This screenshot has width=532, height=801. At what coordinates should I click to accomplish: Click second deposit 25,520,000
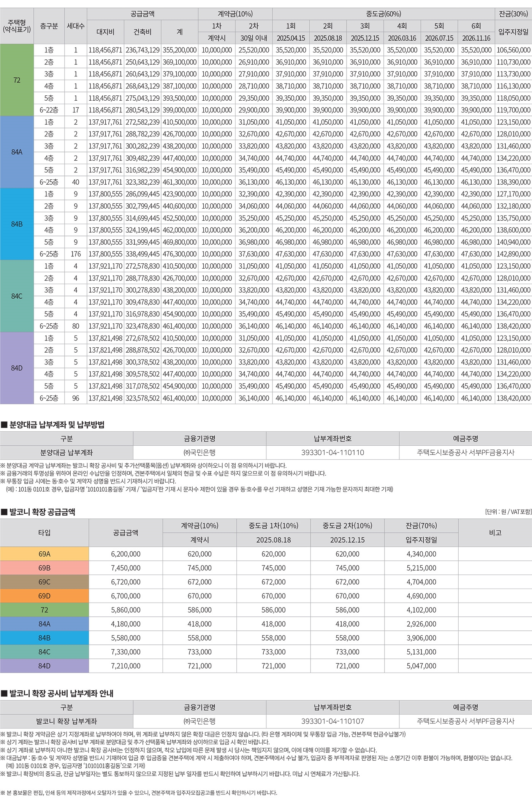pyautogui.click(x=254, y=50)
